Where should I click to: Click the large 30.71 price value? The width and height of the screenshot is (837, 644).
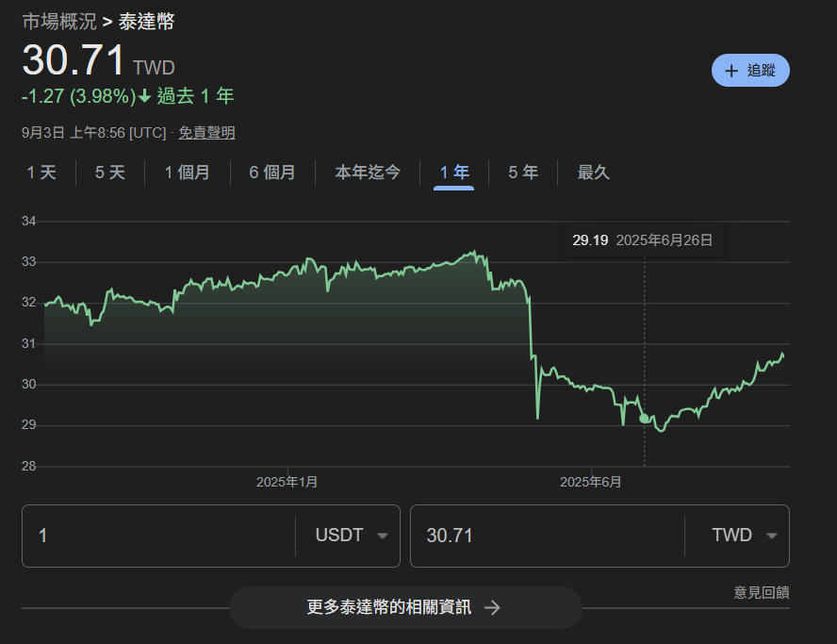(x=74, y=59)
